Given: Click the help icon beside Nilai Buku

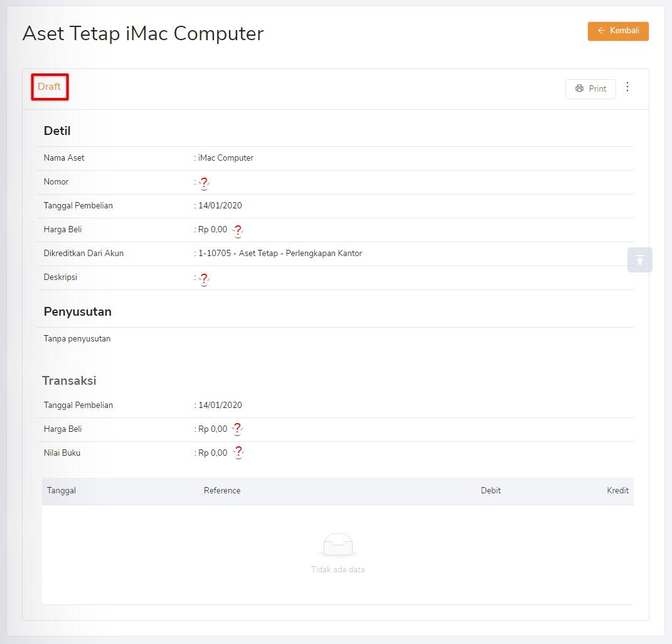Looking at the screenshot, I should pos(238,453).
